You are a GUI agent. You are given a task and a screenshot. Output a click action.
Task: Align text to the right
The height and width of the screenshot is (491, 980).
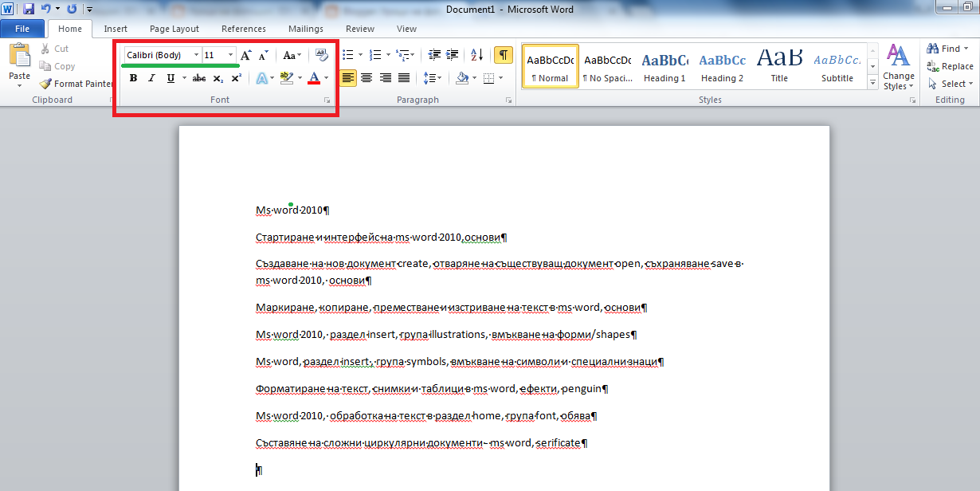386,78
